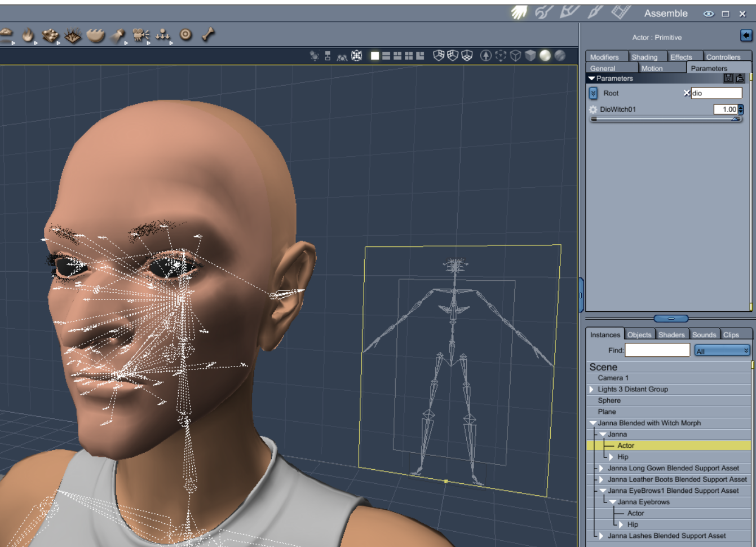Screen dimensions: 756x547
Task: Select the bone tool icon
Action: [x=208, y=34]
